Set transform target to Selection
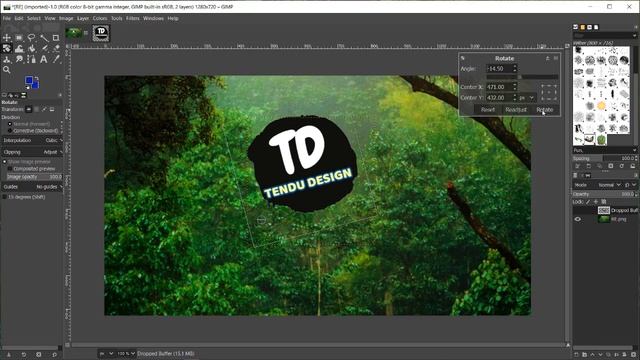Viewport: 640px width, 360px height. (x=36, y=109)
